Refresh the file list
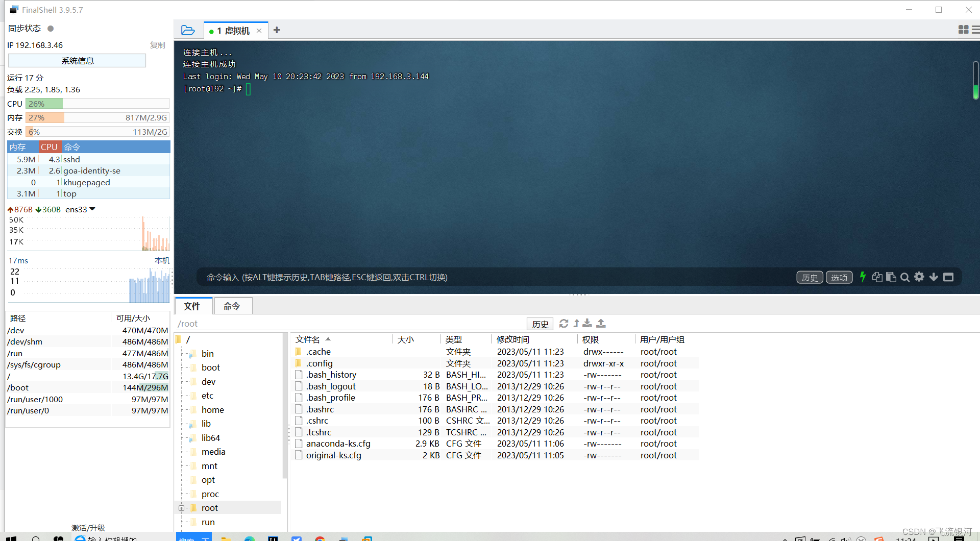980x541 pixels. [x=563, y=323]
